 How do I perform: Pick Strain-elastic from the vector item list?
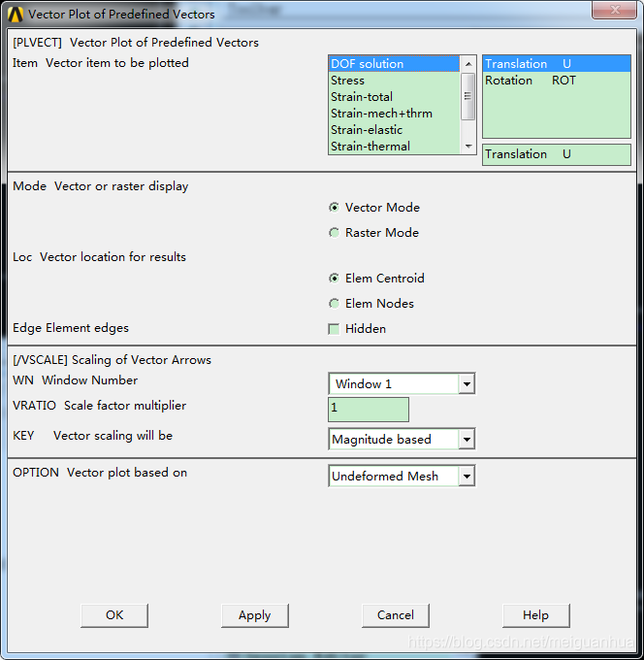click(x=367, y=130)
